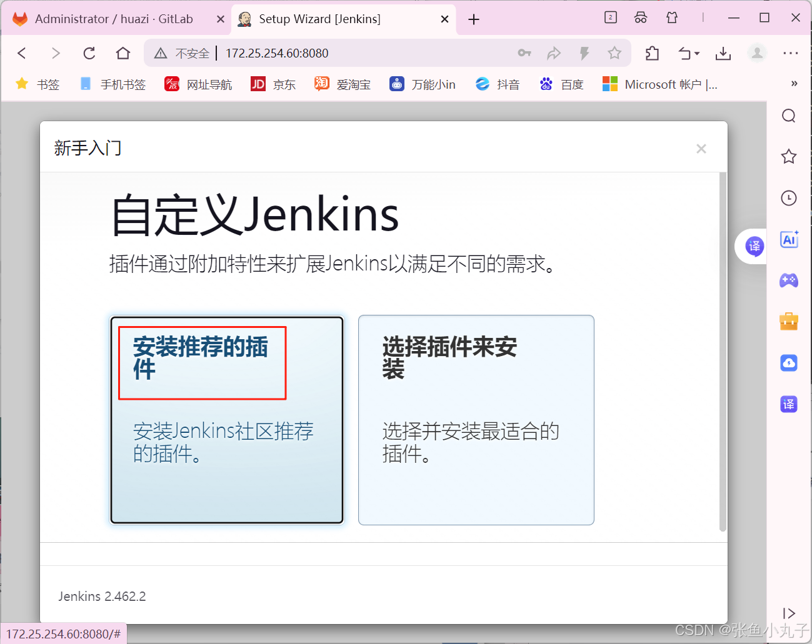This screenshot has height=644, width=812.
Task: Open the sidebar search icon
Action: 789,116
